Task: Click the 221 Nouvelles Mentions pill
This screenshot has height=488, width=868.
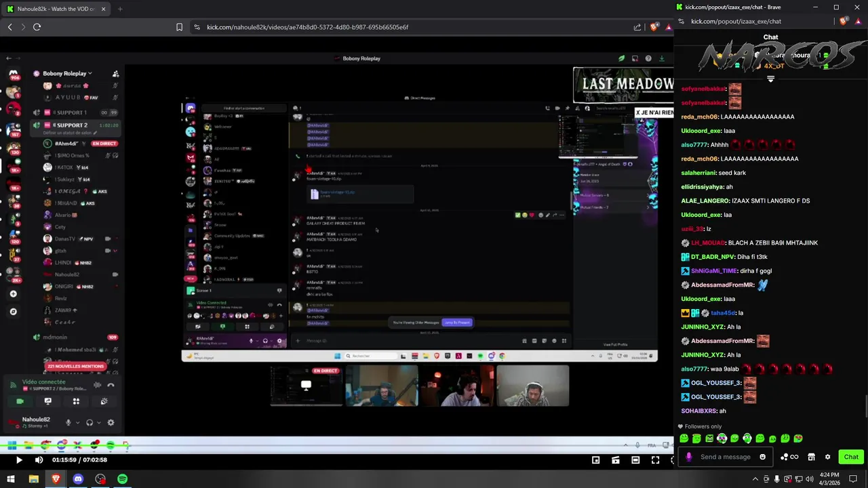Action: [x=75, y=366]
